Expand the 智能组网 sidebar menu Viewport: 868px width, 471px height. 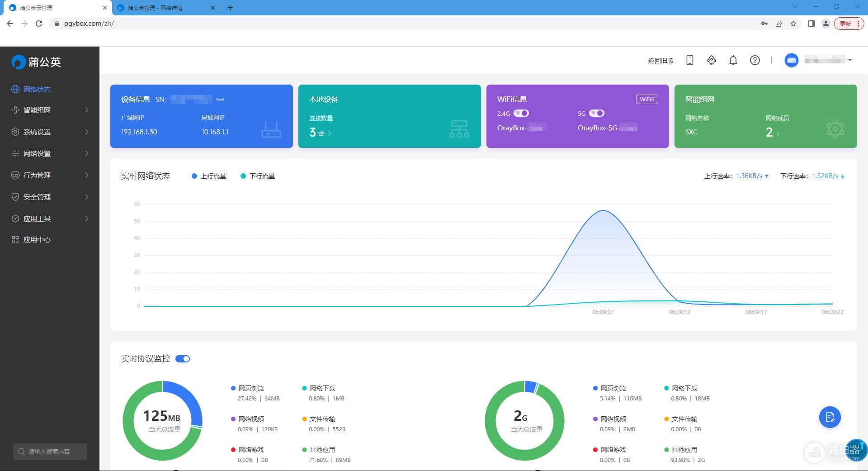point(50,110)
